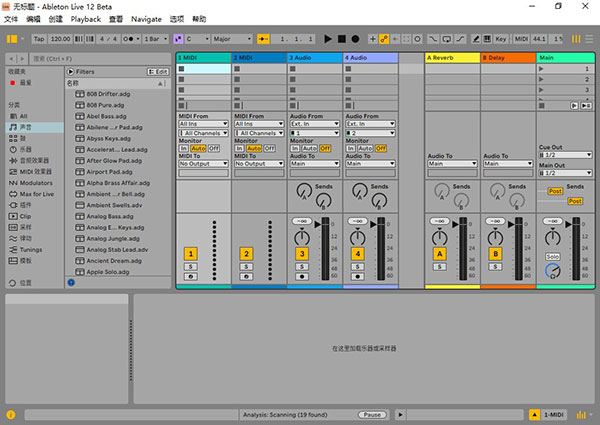Click the Key map mode button
Screen dimensions: 600x425
point(501,39)
